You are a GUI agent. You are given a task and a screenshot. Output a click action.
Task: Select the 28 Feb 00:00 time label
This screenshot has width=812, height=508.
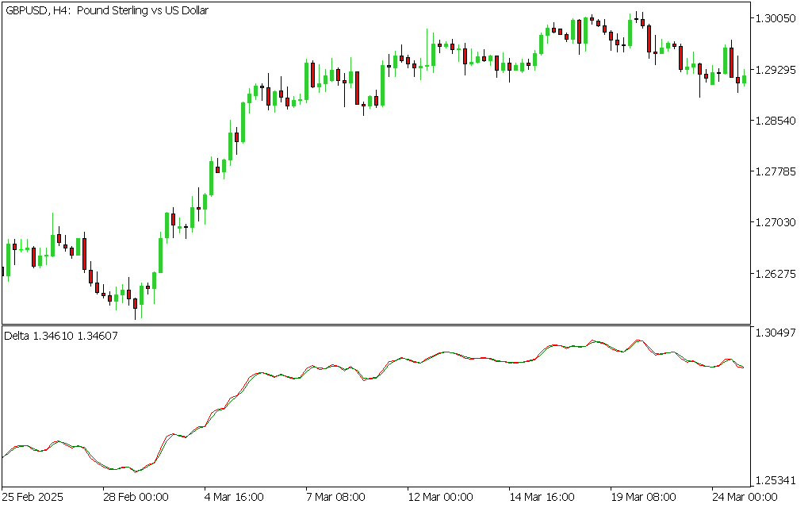click(136, 497)
